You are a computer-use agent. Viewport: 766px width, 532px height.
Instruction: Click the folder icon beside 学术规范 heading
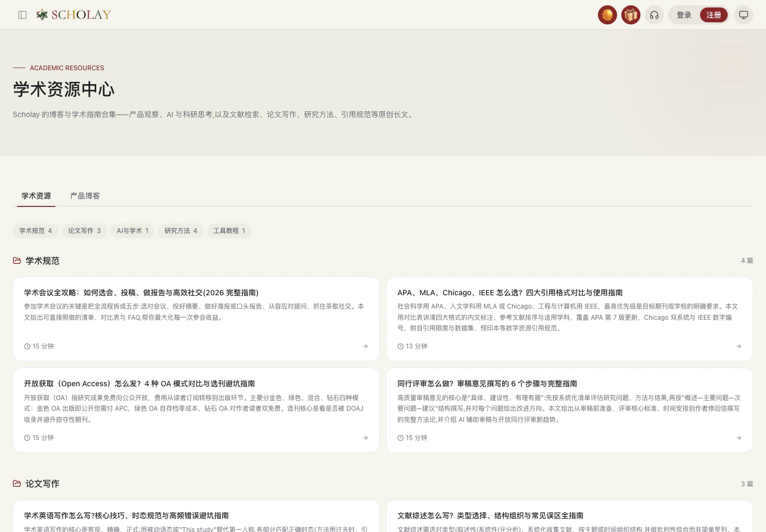pos(17,261)
